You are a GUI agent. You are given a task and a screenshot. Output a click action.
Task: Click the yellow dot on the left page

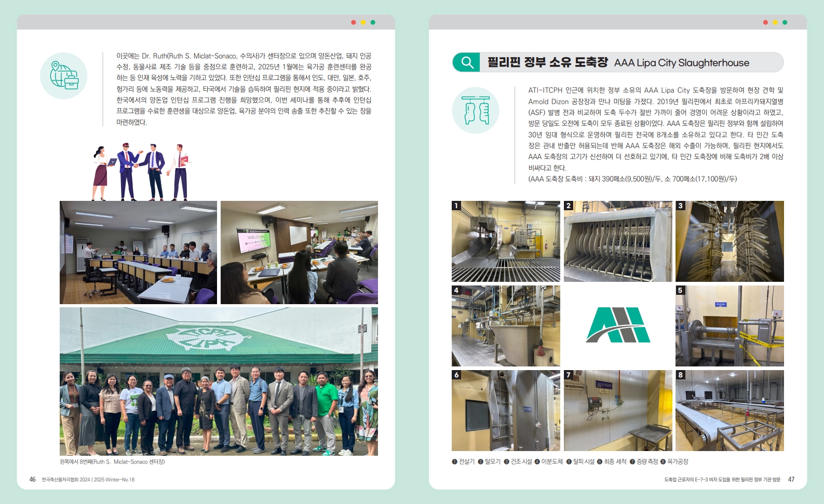point(363,22)
